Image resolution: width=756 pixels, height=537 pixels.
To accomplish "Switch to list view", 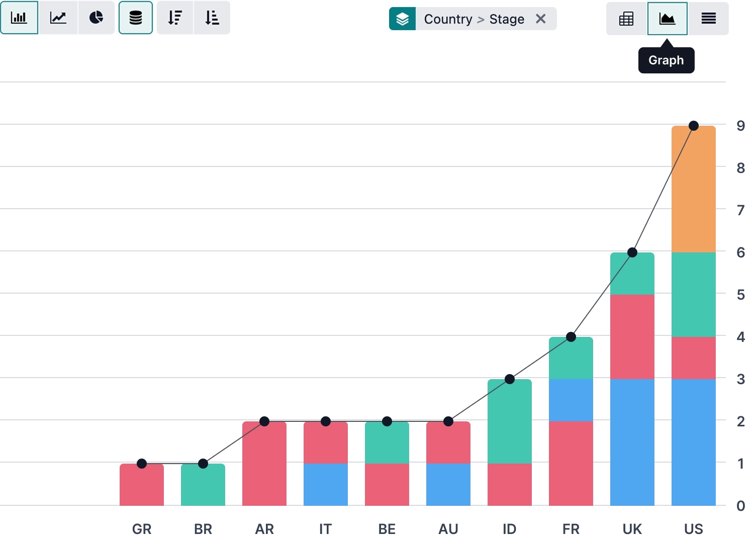I will (x=708, y=19).
